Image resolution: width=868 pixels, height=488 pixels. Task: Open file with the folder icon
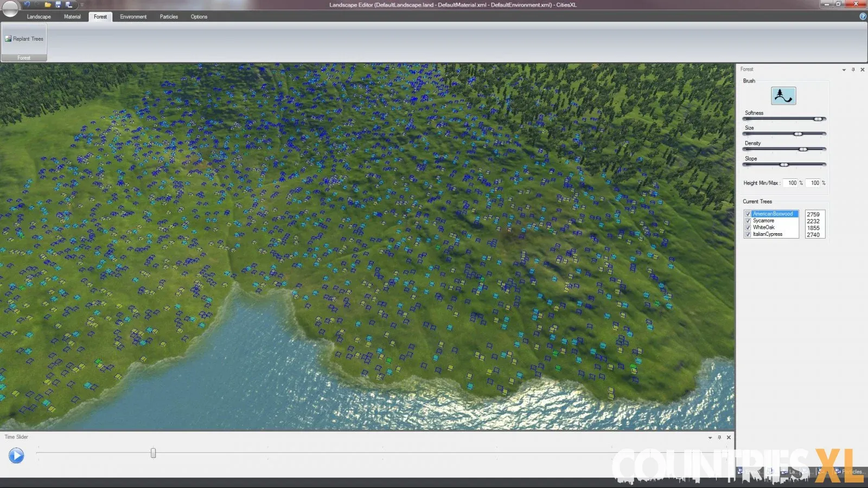point(48,4)
